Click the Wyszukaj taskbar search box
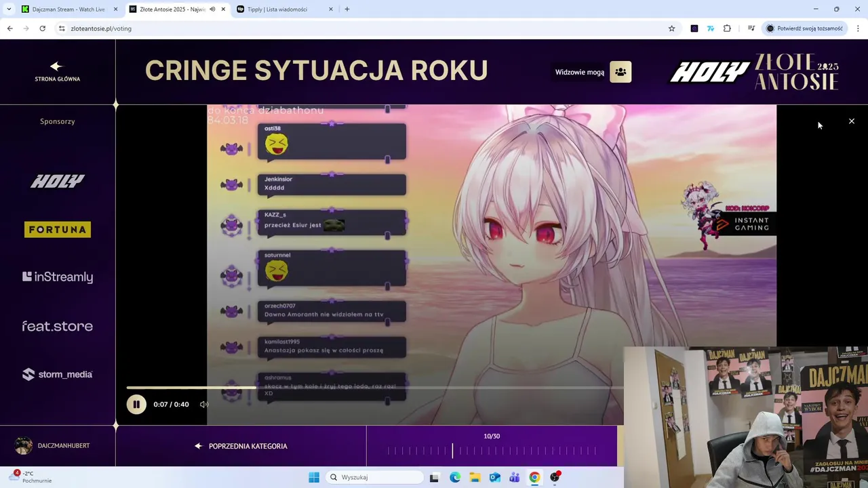Screen dimensions: 868x488 [374, 477]
